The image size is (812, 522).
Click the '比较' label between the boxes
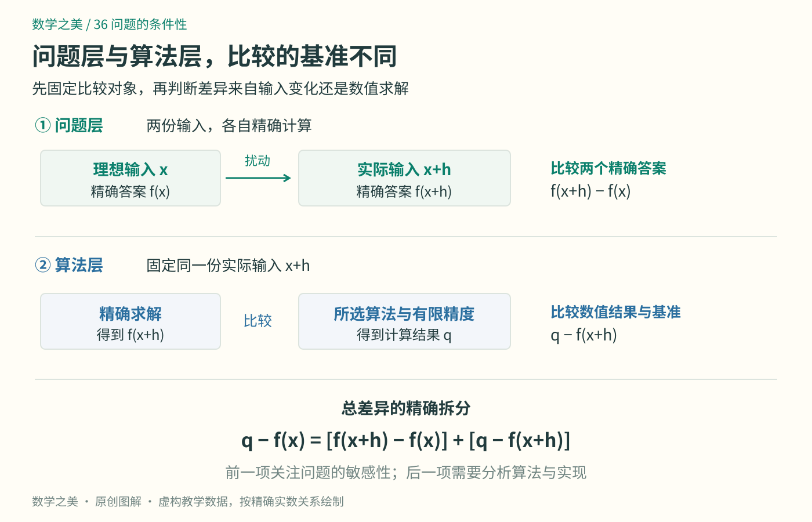pyautogui.click(x=258, y=321)
